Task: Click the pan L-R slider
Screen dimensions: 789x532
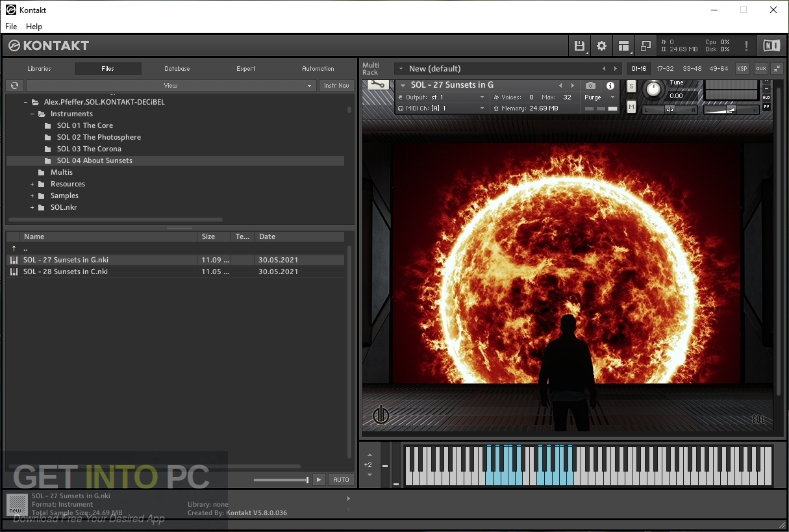Action: [670, 110]
